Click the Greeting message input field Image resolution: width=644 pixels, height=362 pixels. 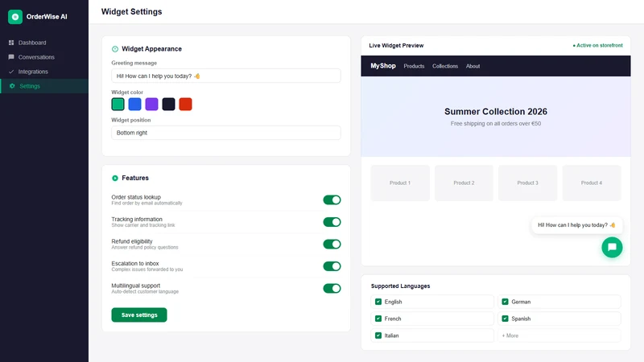pos(226,76)
